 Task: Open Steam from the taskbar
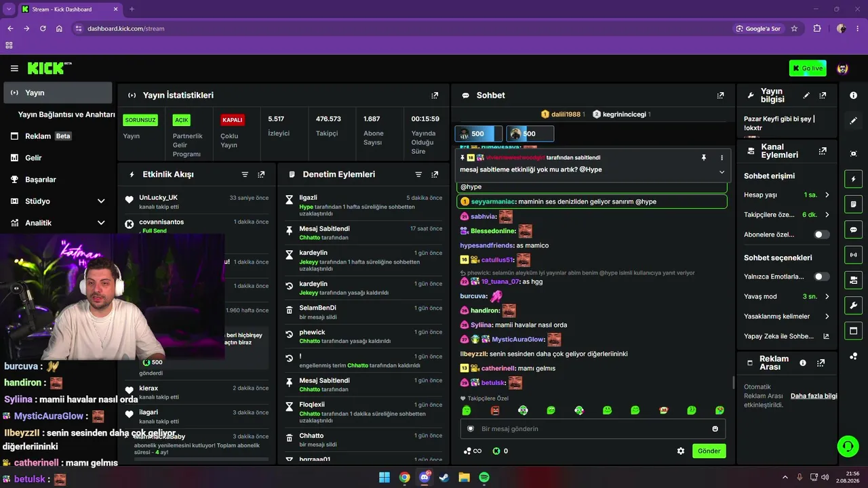[x=444, y=477]
